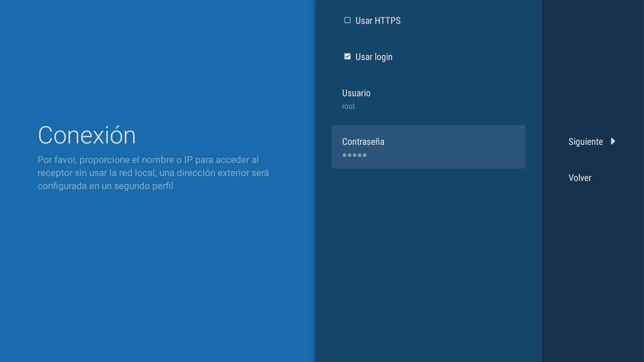
Task: Expand to the next step via Siguiente triangle
Action: (x=613, y=141)
